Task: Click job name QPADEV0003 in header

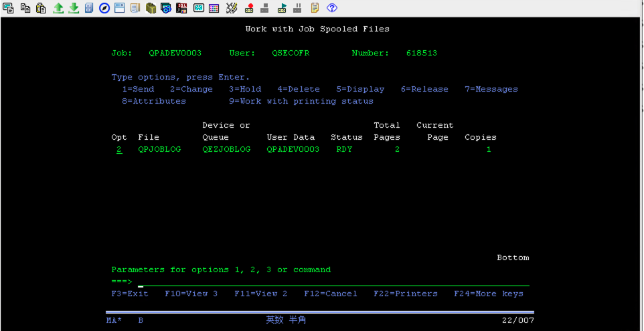Action: click(x=175, y=53)
